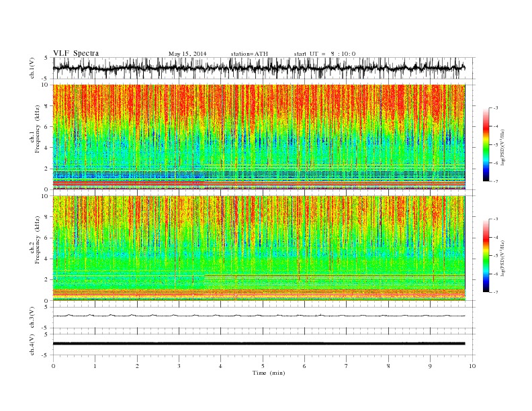This screenshot has height=411, width=532.
Task: Click the "-4" value on ch.2 color bar
Action: [x=496, y=237]
